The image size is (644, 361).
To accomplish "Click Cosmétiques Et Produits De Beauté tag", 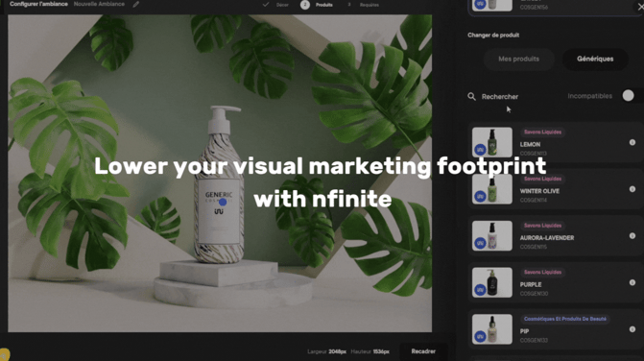I will click(565, 319).
